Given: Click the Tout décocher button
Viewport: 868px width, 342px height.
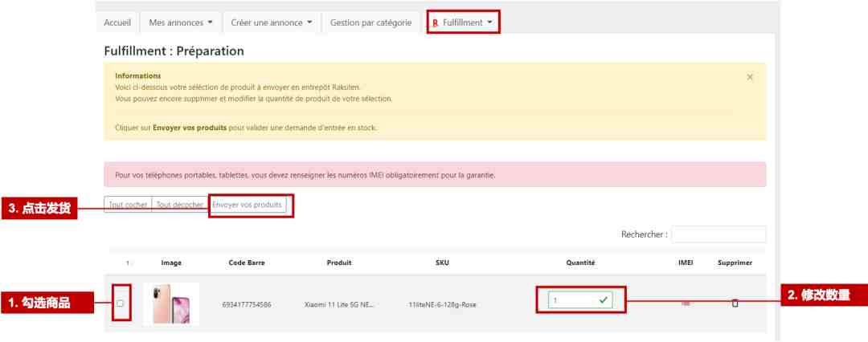Looking at the screenshot, I should 179,205.
